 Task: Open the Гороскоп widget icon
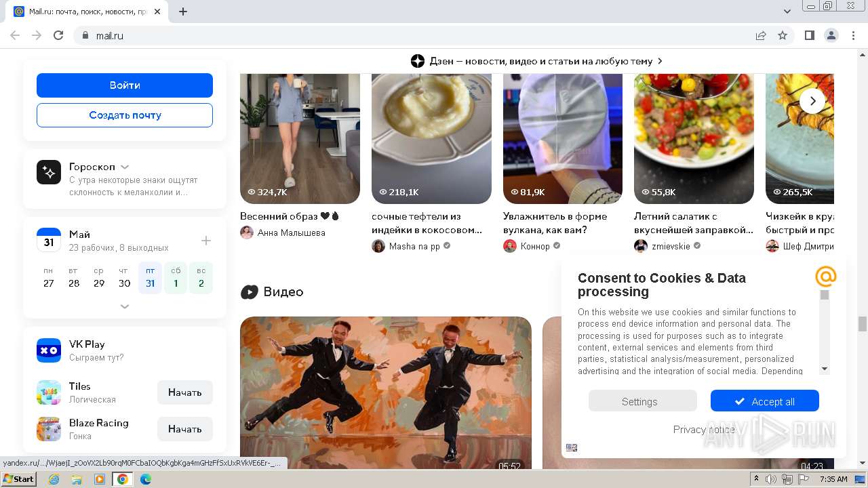[x=49, y=173]
